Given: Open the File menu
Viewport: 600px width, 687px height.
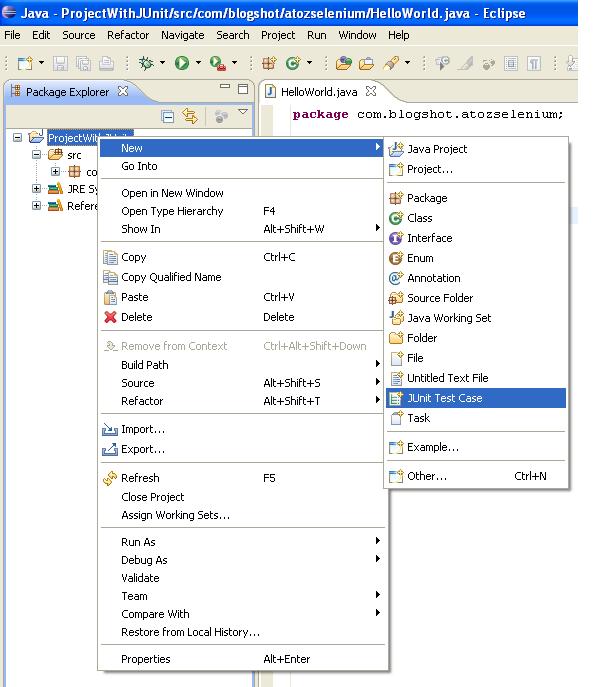Looking at the screenshot, I should click(12, 35).
